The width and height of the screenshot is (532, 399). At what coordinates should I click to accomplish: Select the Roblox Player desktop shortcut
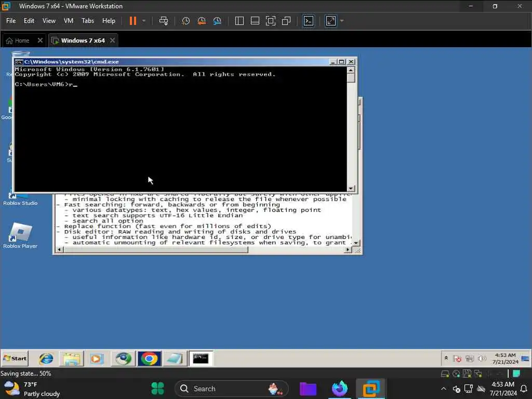click(20, 236)
